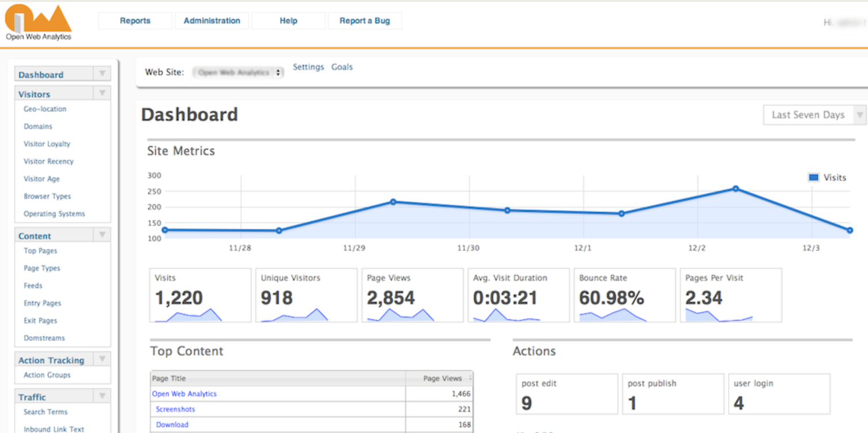Open the Geo-location report
Image resolution: width=868 pixels, height=433 pixels.
point(45,109)
